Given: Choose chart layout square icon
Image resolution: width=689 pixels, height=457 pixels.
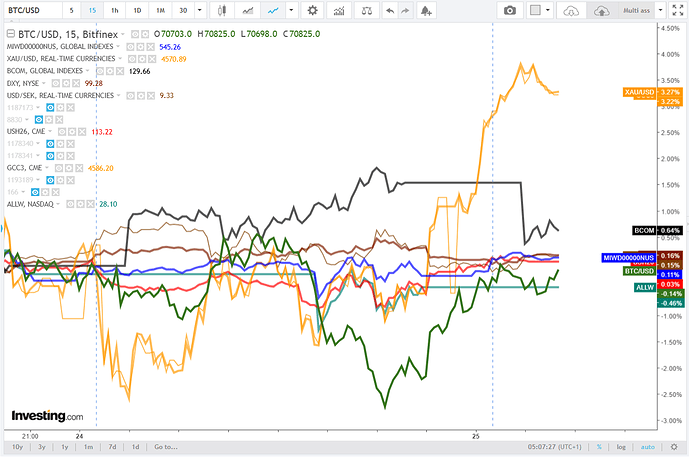Looking at the screenshot, I should click(535, 10).
